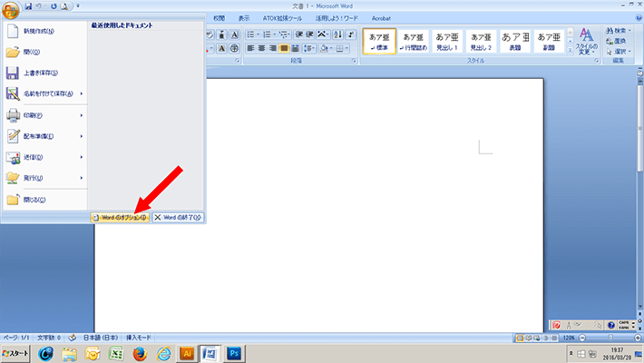Click the center alignment icon
Viewport: 644px width, 363px height.
coord(261,47)
